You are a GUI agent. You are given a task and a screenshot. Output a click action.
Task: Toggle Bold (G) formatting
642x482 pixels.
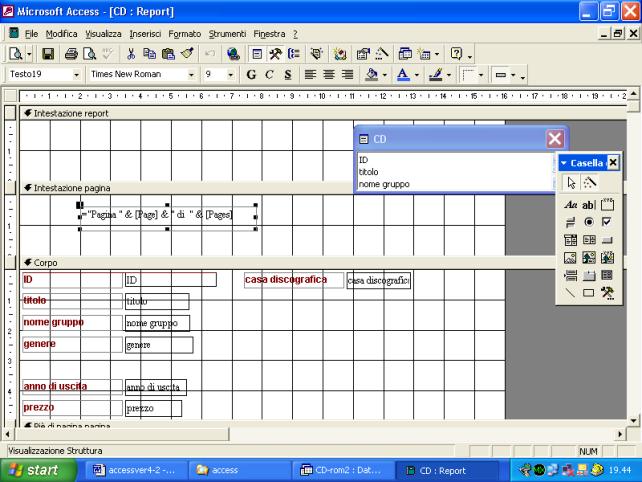[x=251, y=75]
